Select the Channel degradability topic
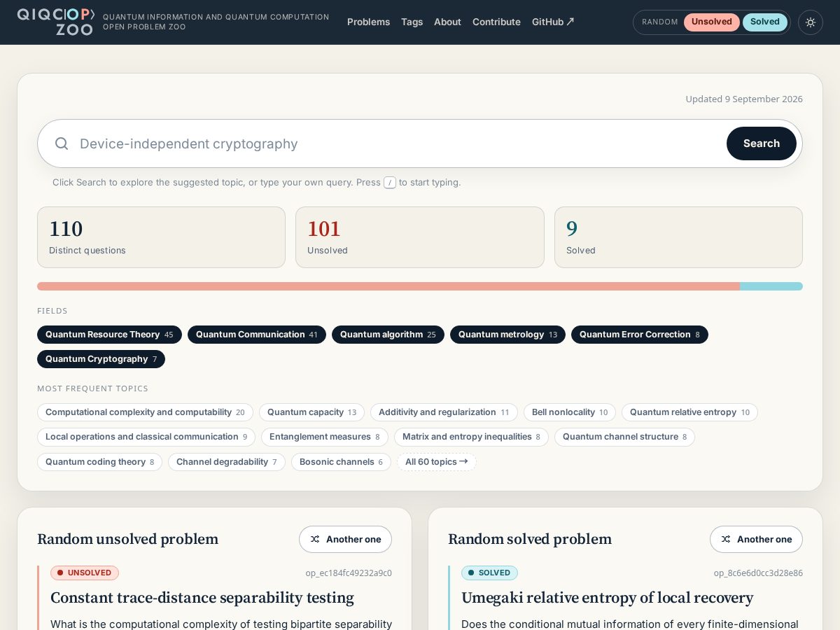 [227, 462]
